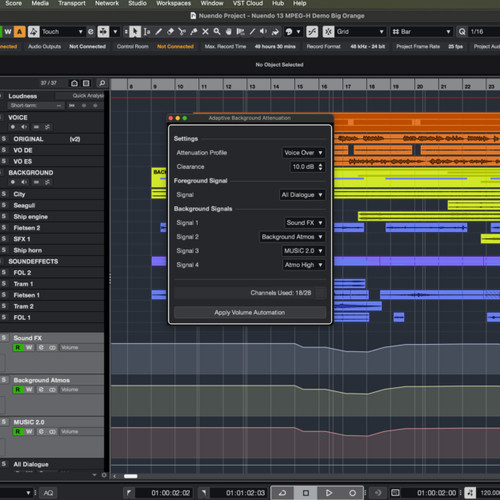Solo the Ship engine track
The width and height of the screenshot is (500, 500).
[4, 216]
